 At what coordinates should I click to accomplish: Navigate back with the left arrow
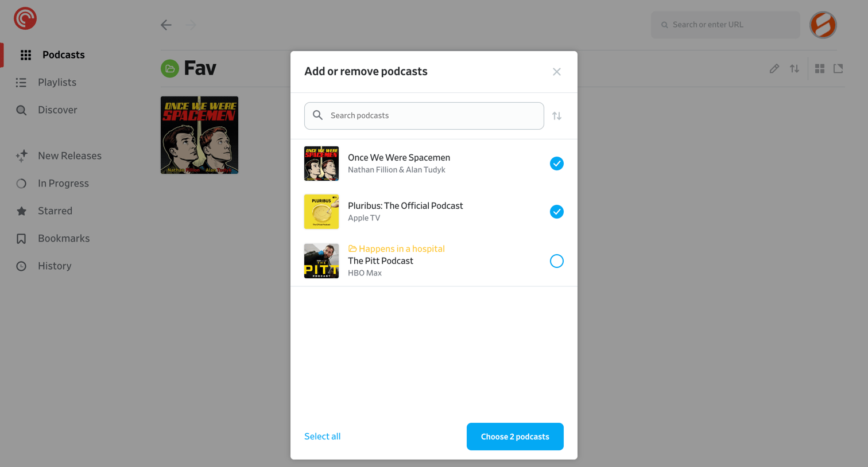[166, 25]
